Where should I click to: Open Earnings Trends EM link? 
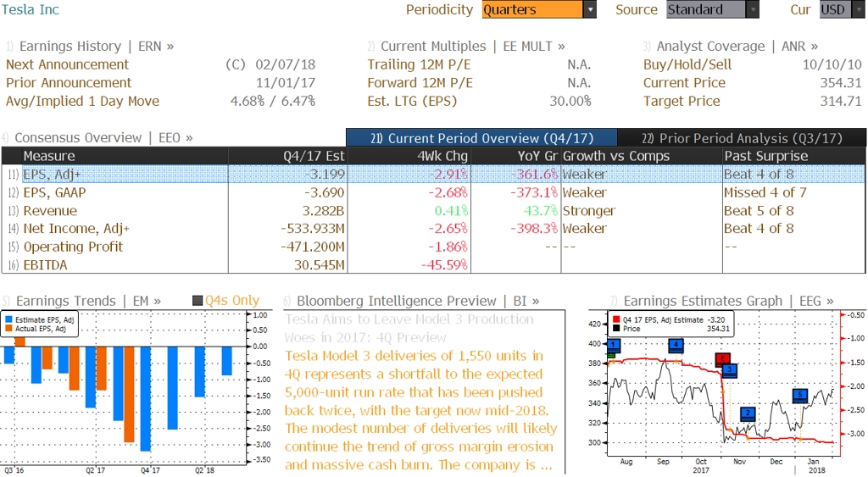click(88, 301)
